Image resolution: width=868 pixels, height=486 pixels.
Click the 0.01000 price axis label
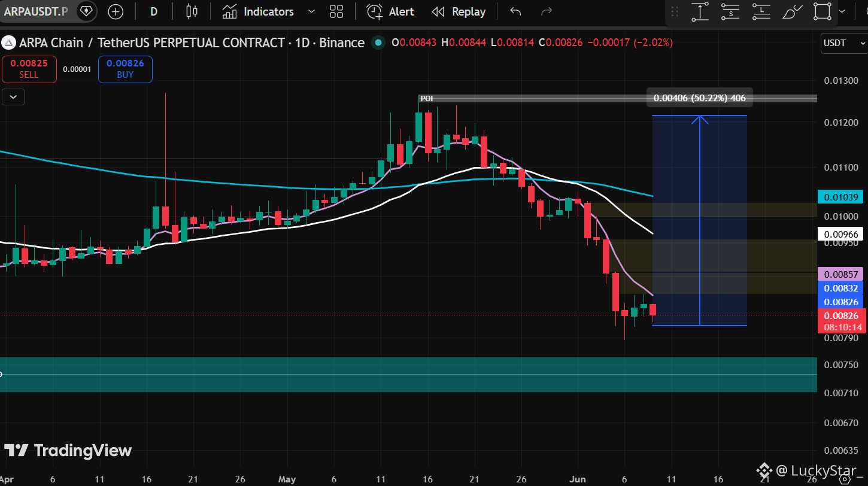pyautogui.click(x=840, y=216)
